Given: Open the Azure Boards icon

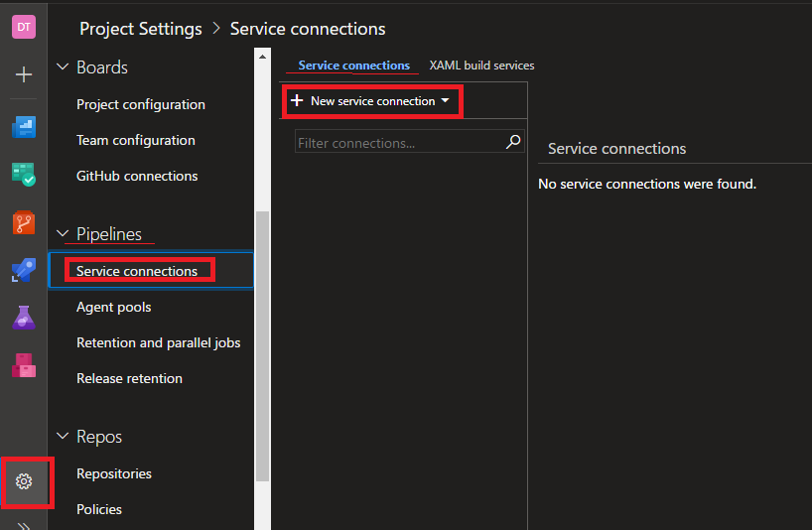Looking at the screenshot, I should (24, 127).
